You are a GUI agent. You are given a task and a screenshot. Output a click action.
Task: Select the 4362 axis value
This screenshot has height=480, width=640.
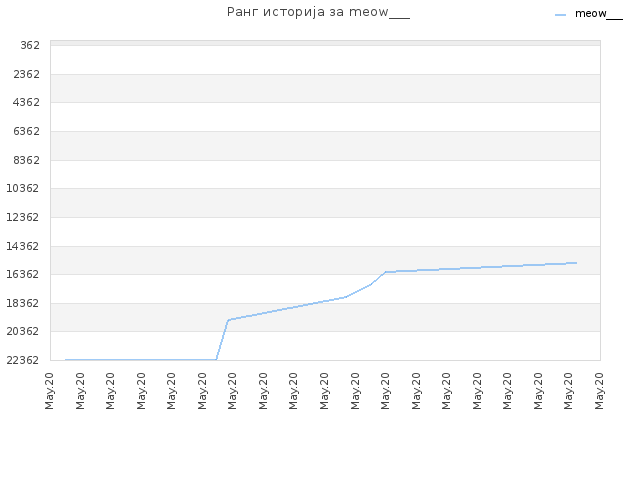(x=27, y=102)
